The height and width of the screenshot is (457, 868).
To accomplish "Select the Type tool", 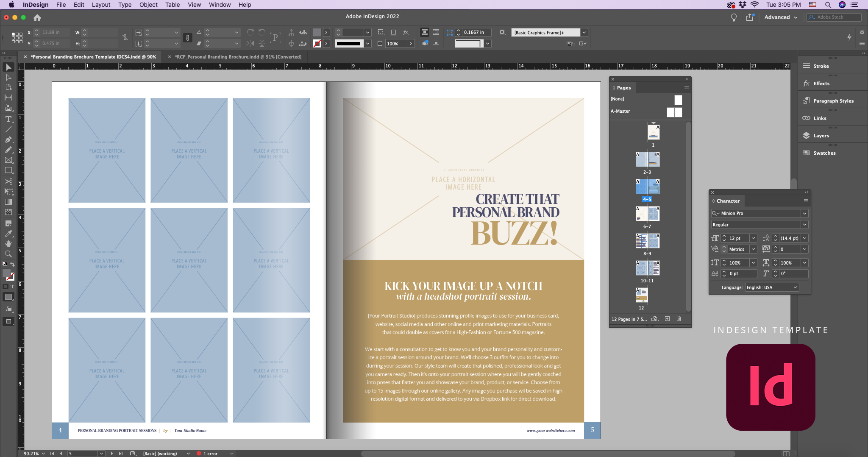I will (8, 120).
